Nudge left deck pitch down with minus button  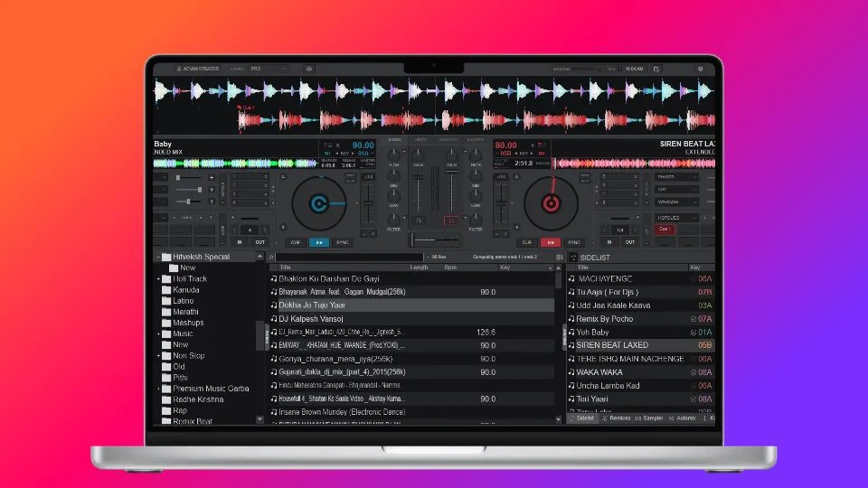[363, 234]
